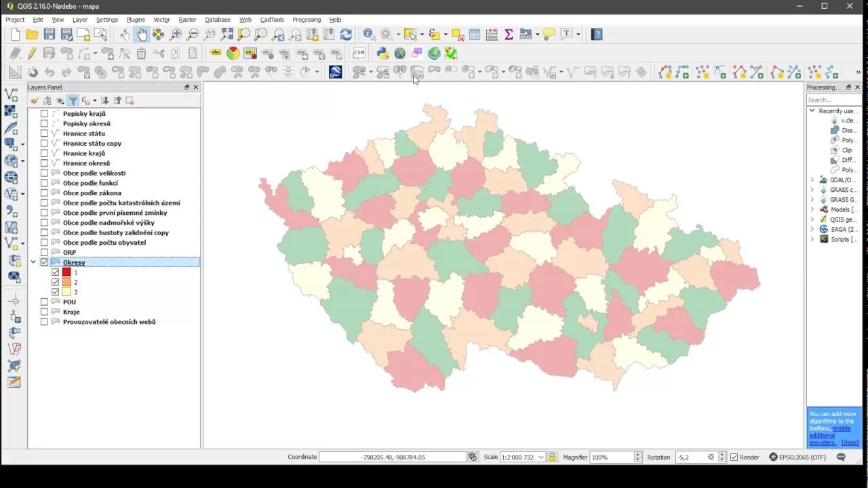Click the Zoom In magnifier tool
The height and width of the screenshot is (488, 868).
pyautogui.click(x=176, y=34)
